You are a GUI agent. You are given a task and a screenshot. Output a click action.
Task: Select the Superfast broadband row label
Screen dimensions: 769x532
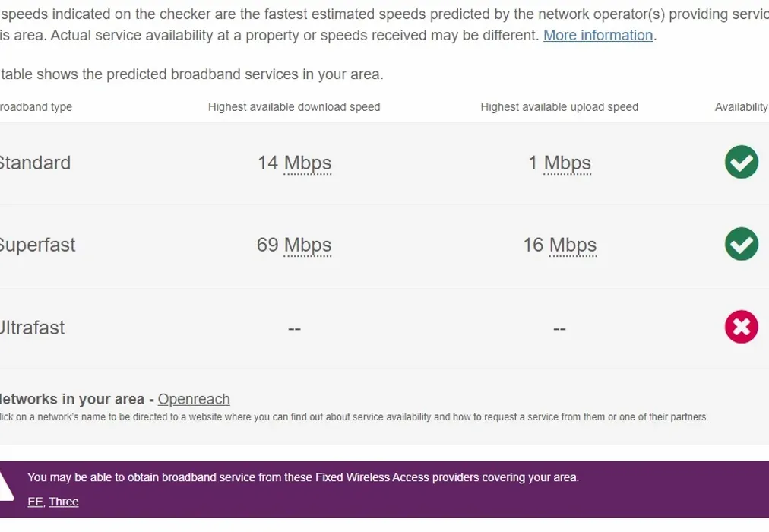38,245
